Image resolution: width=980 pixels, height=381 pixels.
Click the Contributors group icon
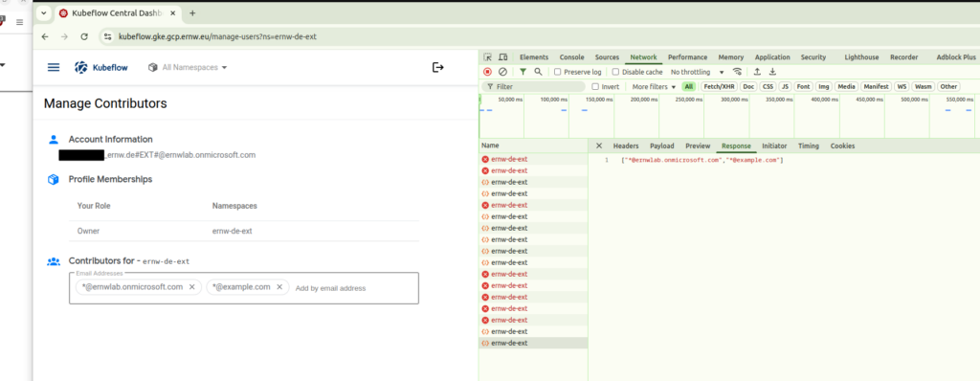54,261
